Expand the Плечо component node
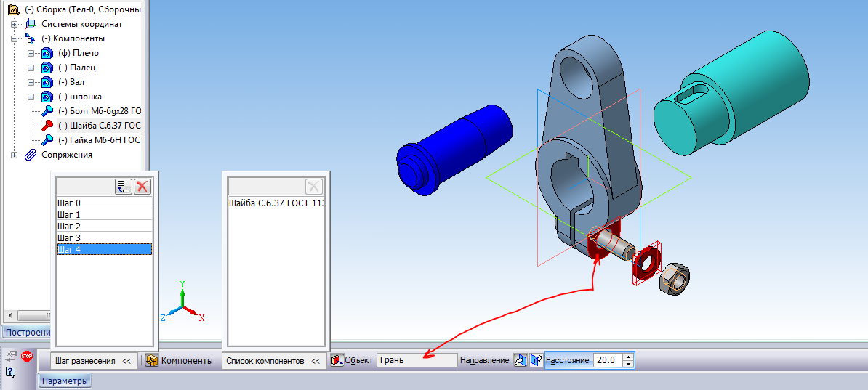The height and width of the screenshot is (390, 868). point(30,53)
